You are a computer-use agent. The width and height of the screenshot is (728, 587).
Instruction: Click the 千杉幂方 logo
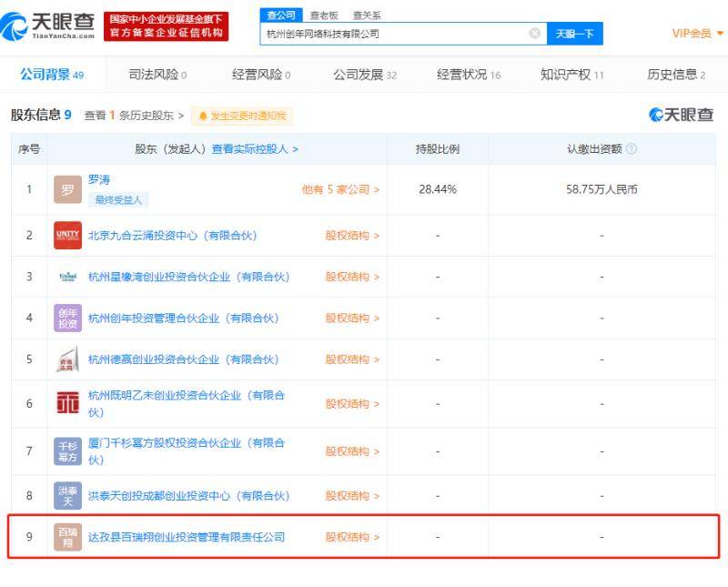click(67, 451)
